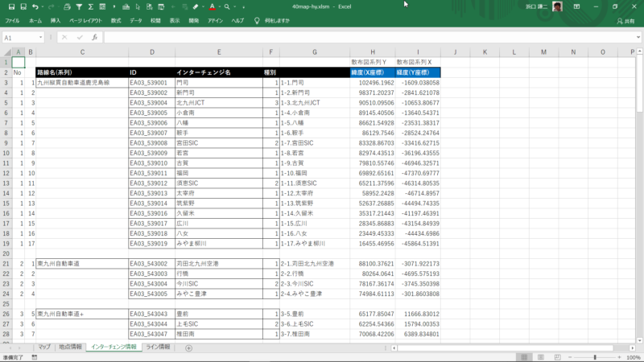644x362 pixels.
Task: Switch to the 挿入 ribbon tab
Action: (56, 21)
